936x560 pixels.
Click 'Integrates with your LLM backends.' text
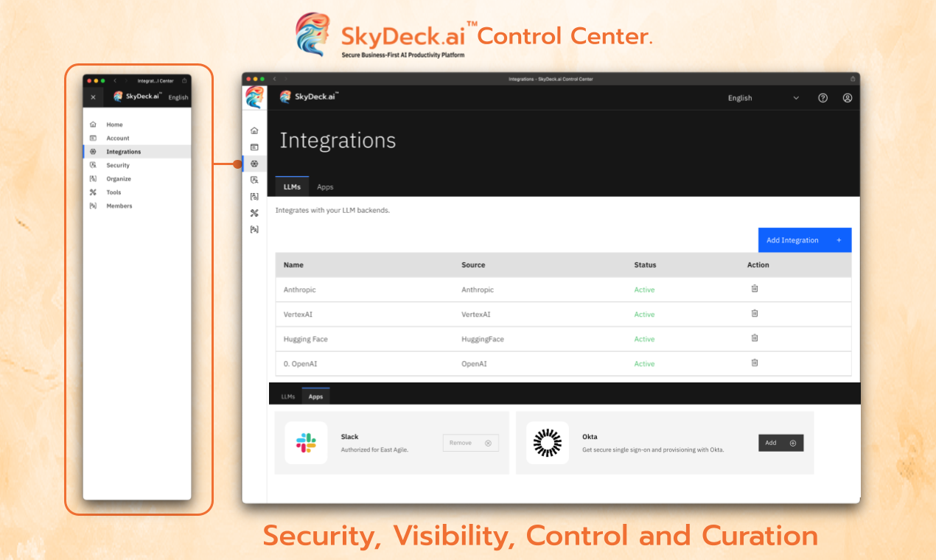tap(332, 210)
